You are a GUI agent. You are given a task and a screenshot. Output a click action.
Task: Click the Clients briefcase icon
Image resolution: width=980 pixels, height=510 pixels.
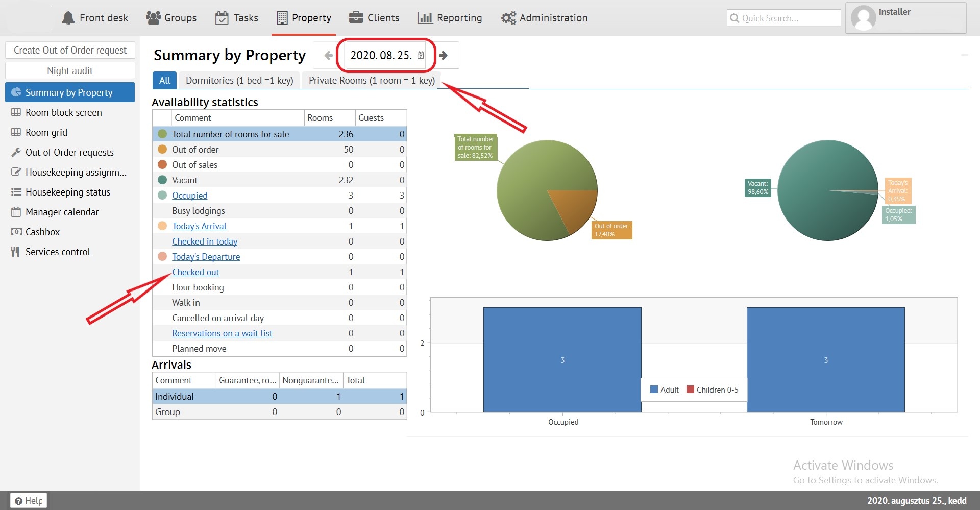[x=356, y=18]
